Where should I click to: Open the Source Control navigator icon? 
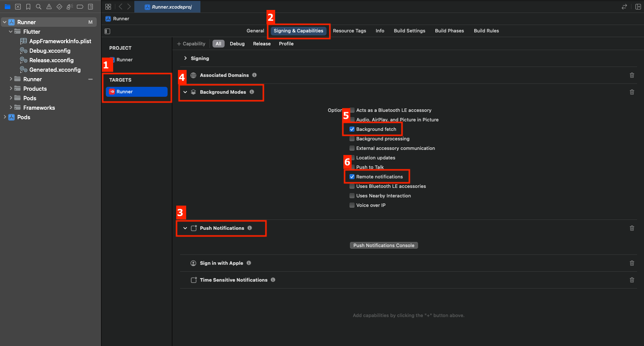click(18, 7)
